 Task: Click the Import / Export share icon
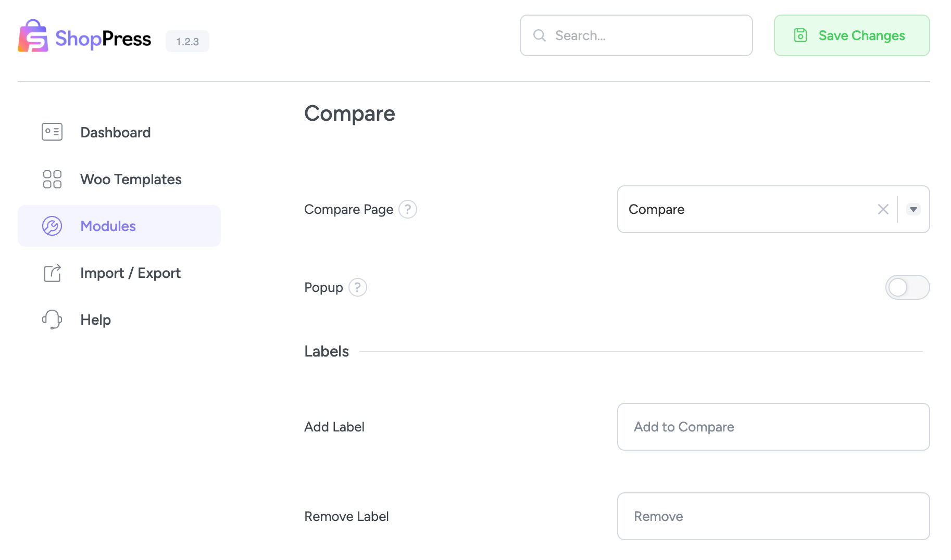click(x=52, y=273)
